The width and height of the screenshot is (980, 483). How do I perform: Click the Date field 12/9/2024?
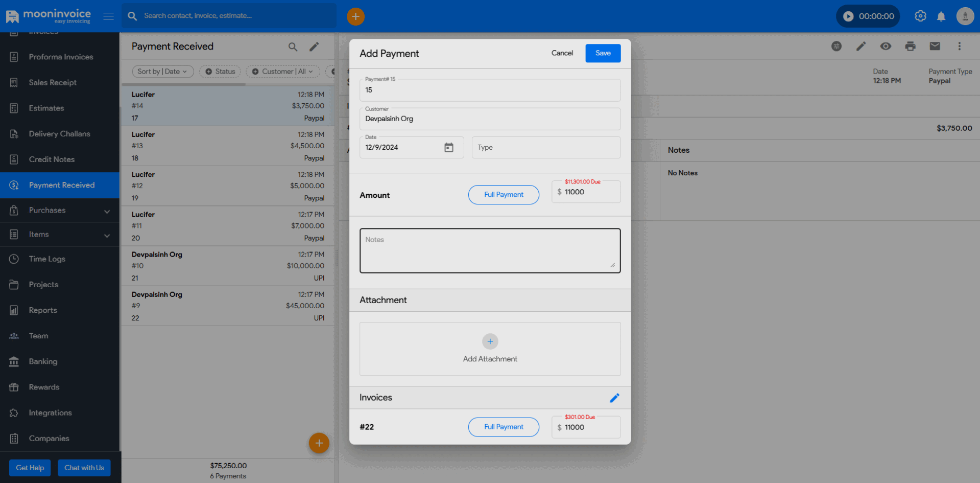tap(412, 148)
